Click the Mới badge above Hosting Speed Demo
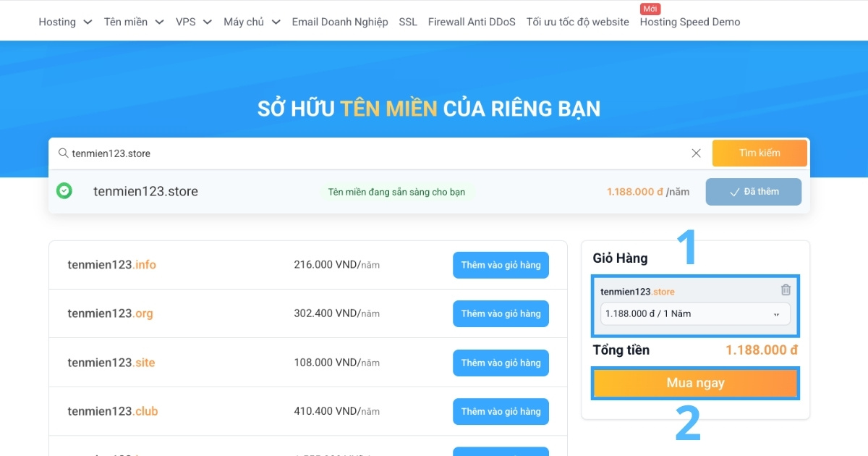Image resolution: width=868 pixels, height=456 pixels. click(649, 9)
